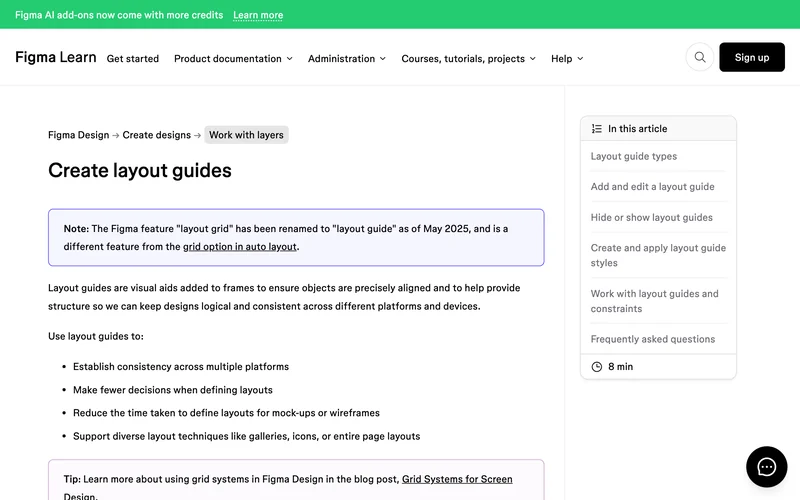Screen dimensions: 800x500
Task: Follow the Learn more banner link
Action: click(x=258, y=15)
